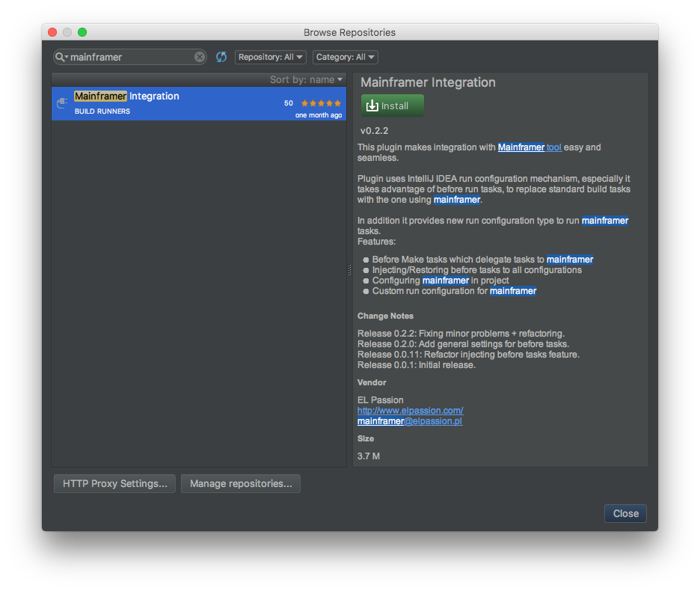Click the Release 0.2.0 change note line
Viewport: 700px width, 591px height.
[x=463, y=344]
